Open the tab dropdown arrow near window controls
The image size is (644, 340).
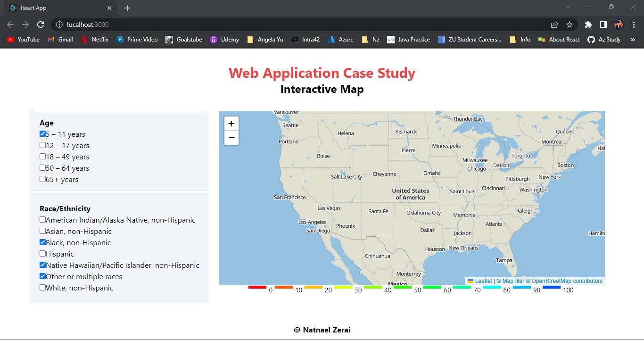coord(568,7)
